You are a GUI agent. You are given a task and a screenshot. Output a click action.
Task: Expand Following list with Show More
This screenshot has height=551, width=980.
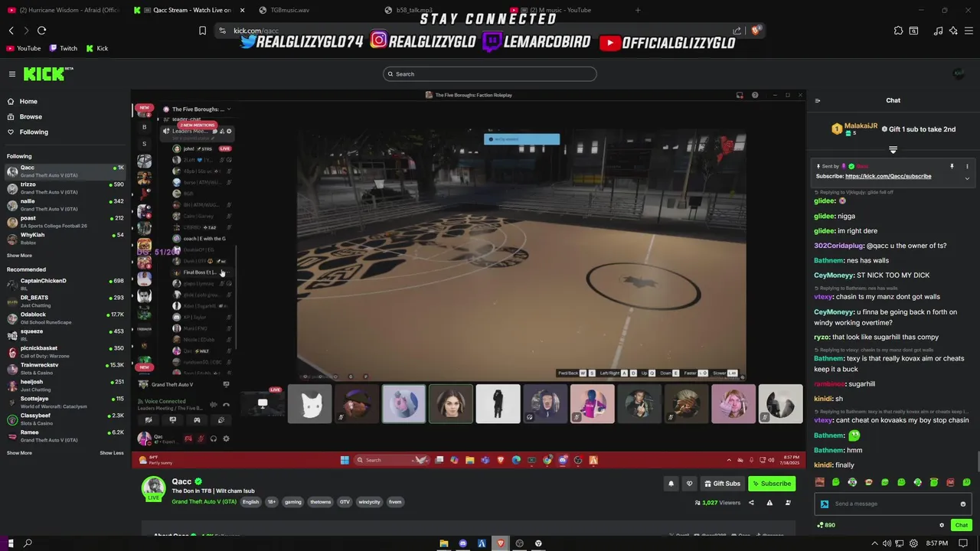[x=19, y=256]
